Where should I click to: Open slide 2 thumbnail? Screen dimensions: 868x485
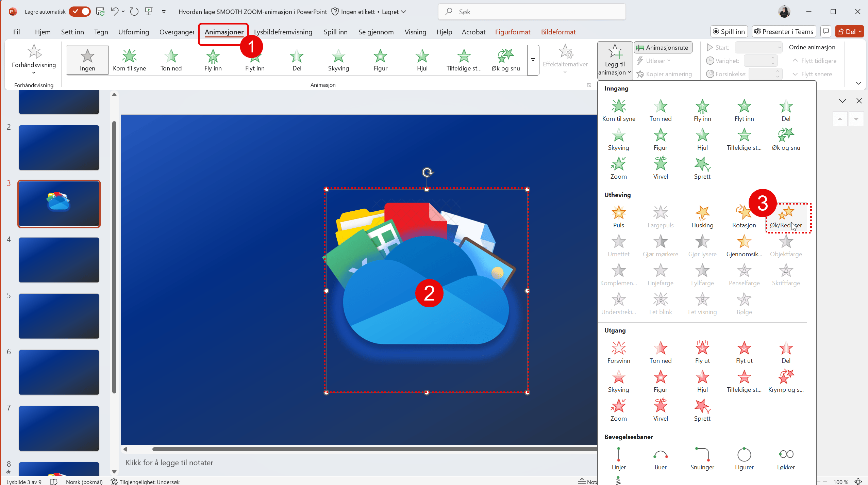click(x=59, y=147)
